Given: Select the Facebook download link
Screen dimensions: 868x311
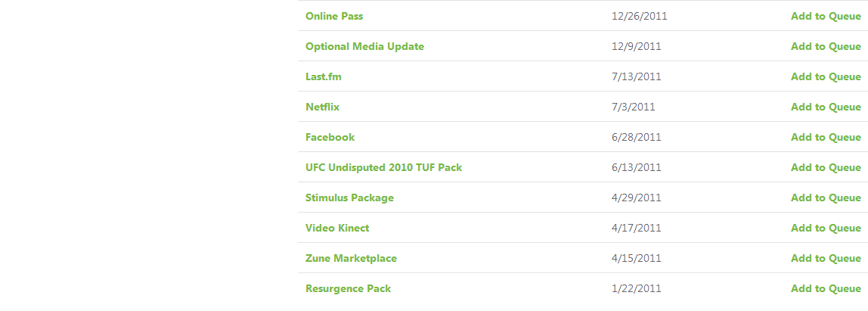Looking at the screenshot, I should pos(330,137).
